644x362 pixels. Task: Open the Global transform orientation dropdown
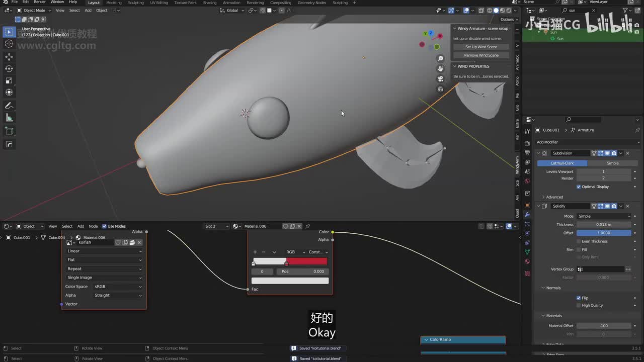click(232, 10)
